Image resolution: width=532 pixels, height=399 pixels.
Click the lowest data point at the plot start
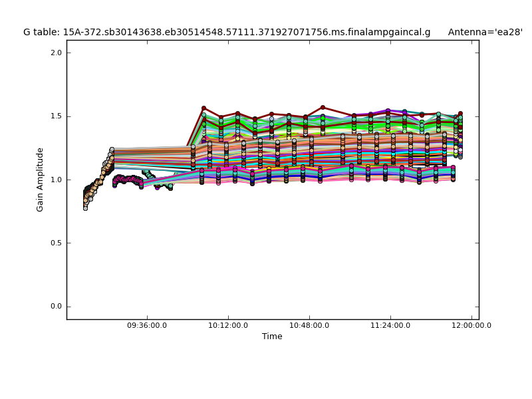pyautogui.click(x=85, y=207)
